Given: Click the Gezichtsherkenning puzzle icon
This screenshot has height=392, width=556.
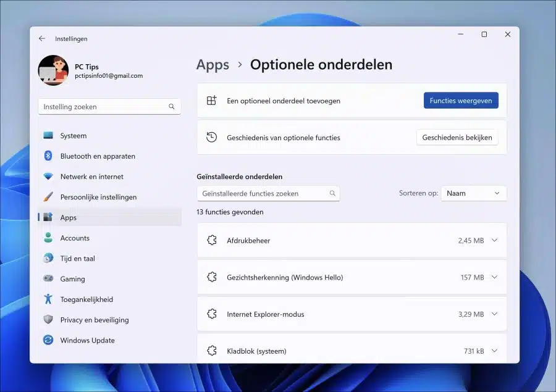Looking at the screenshot, I should pos(212,277).
